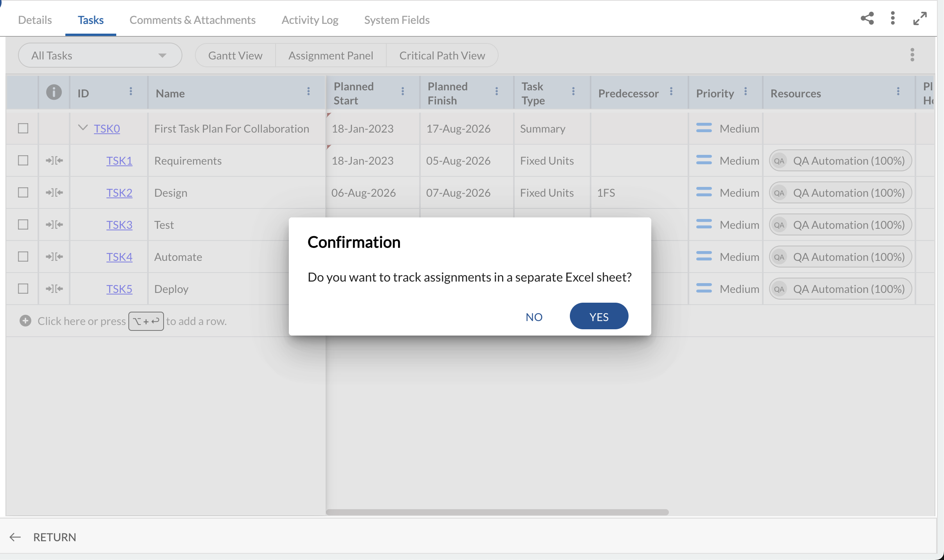The image size is (944, 560).
Task: Click the QA Automation resource chip for Requirements
Action: [841, 161]
